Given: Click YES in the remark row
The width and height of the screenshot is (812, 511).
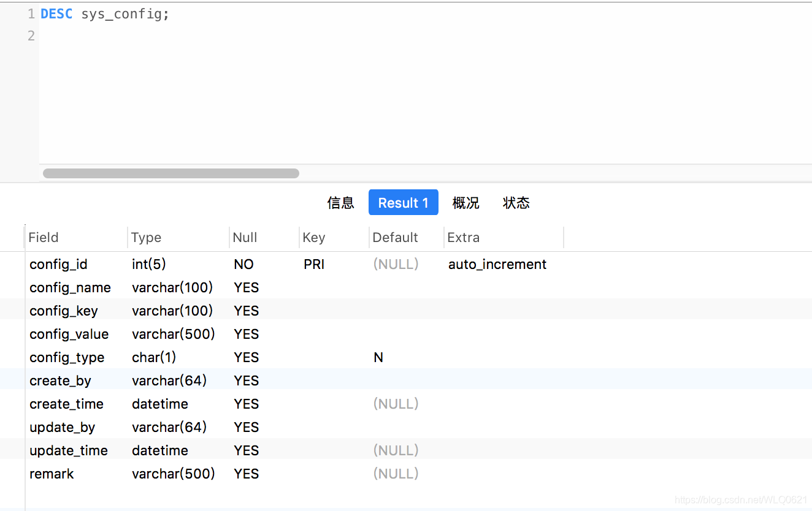Looking at the screenshot, I should click(247, 474).
